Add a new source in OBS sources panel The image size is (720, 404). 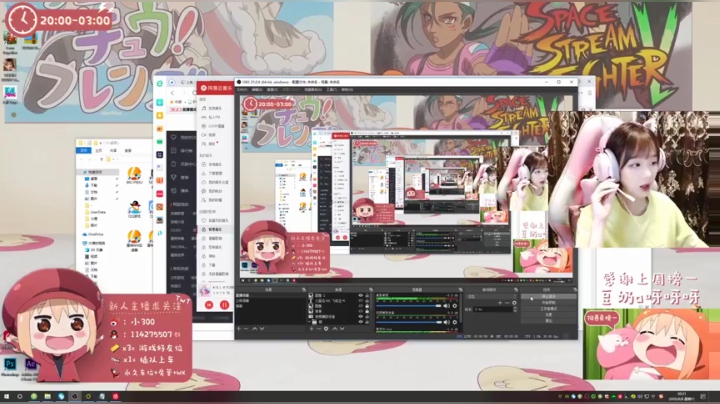click(311, 329)
